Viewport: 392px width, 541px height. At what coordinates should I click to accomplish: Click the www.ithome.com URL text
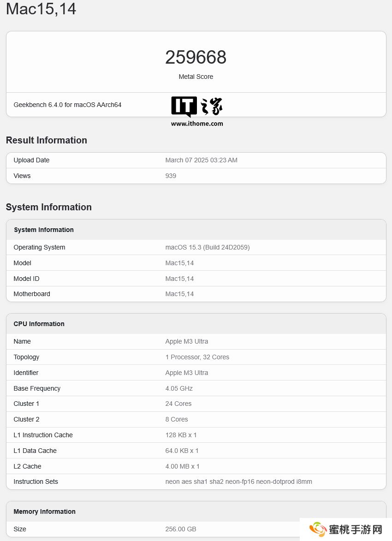coord(197,124)
